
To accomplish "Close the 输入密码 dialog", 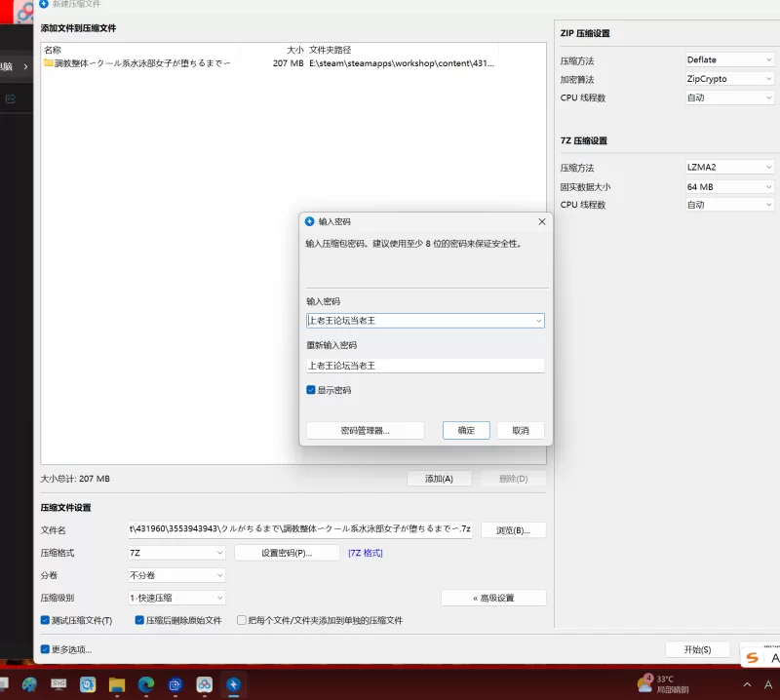I will pos(542,221).
